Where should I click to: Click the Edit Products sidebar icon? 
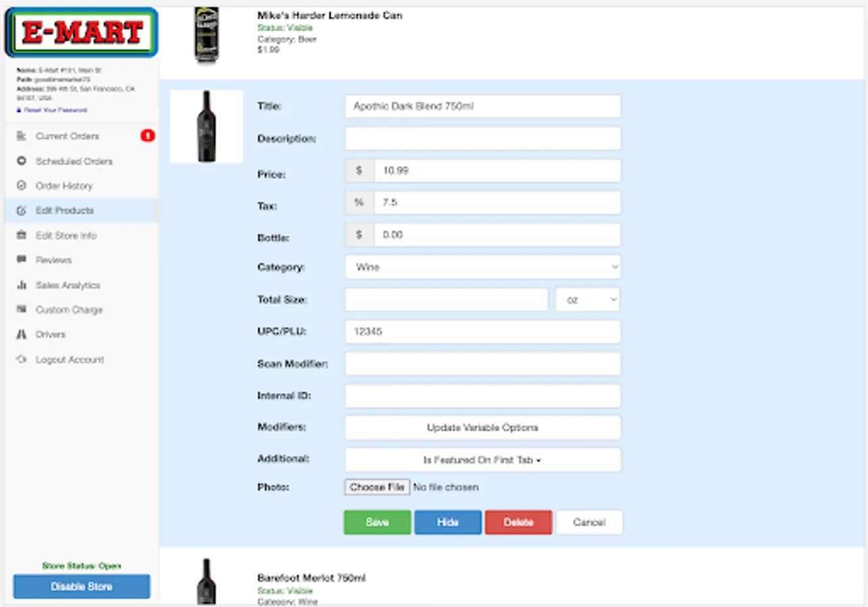(21, 210)
